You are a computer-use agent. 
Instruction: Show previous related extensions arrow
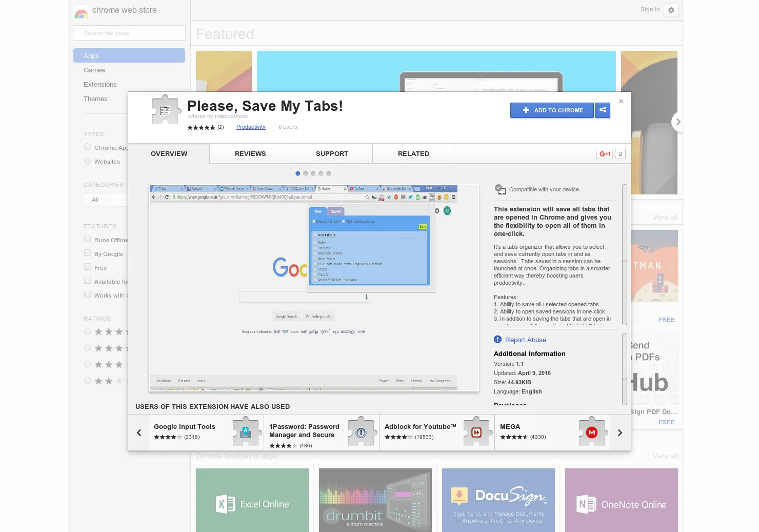[139, 432]
